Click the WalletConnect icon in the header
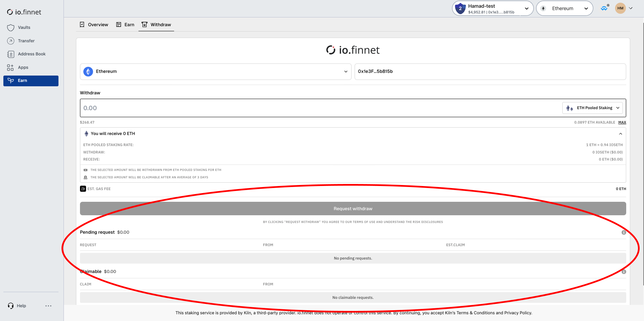The width and height of the screenshot is (644, 321). (x=605, y=8)
